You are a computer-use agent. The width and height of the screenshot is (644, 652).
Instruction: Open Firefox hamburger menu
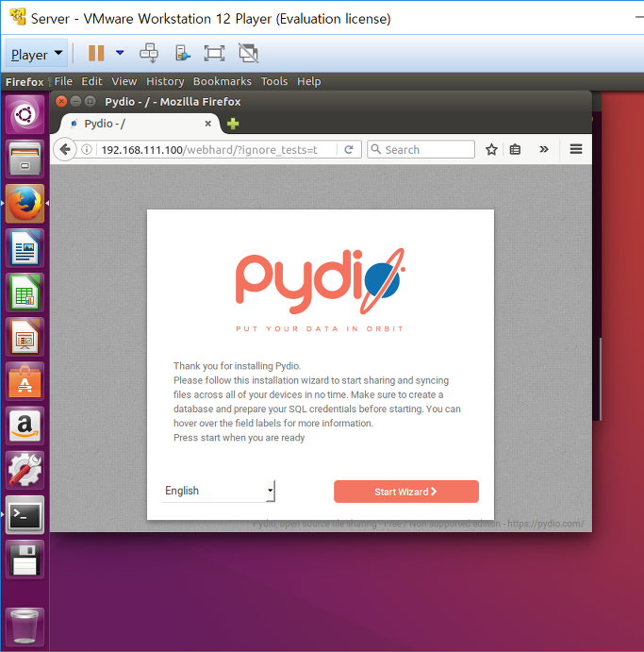[576, 149]
